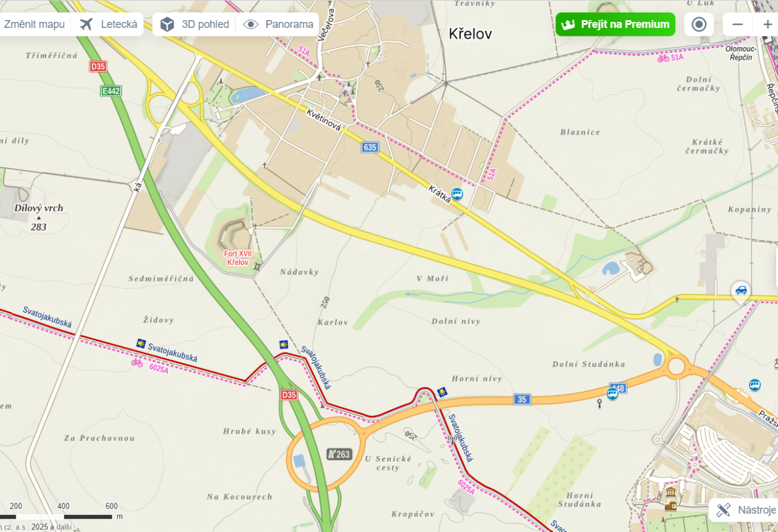Click Přejít na Premium button
Viewport: 778px width, 532px height.
[615, 24]
